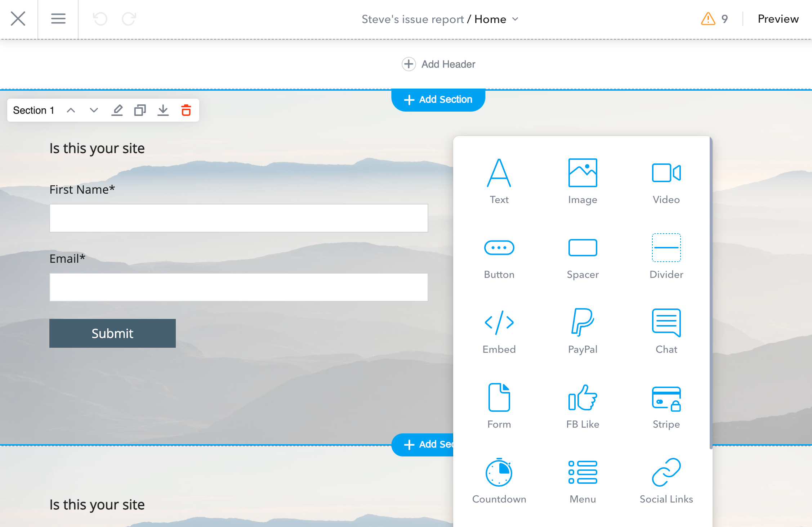
Task: Select the duplicate section icon
Action: point(140,110)
